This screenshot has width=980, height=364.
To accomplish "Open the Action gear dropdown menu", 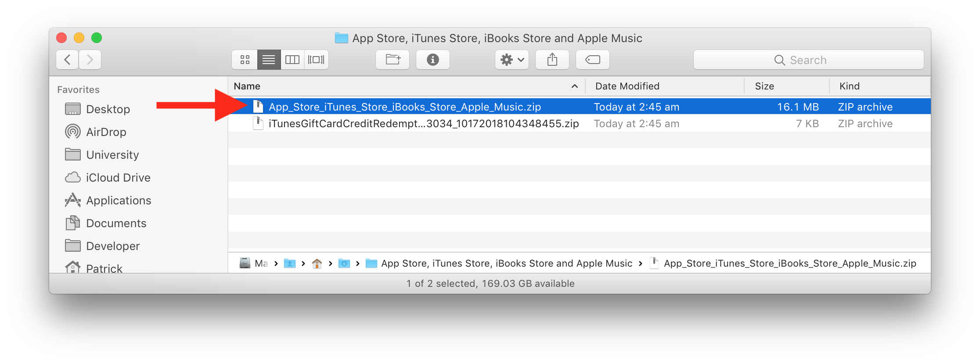I will [512, 60].
